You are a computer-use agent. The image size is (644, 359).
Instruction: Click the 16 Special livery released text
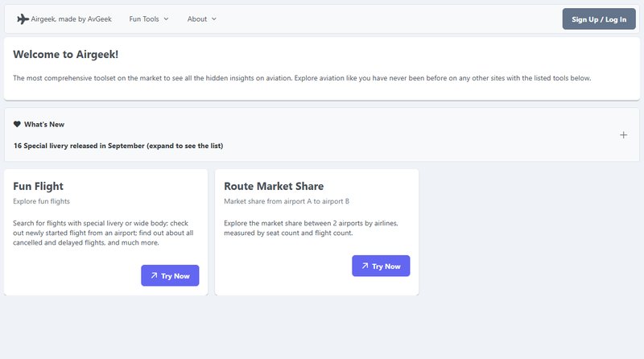click(118, 146)
